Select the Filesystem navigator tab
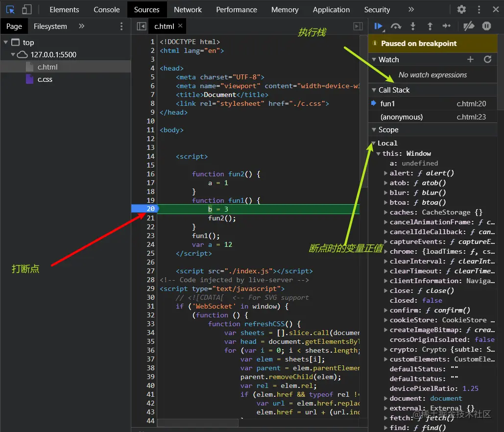 coord(50,26)
